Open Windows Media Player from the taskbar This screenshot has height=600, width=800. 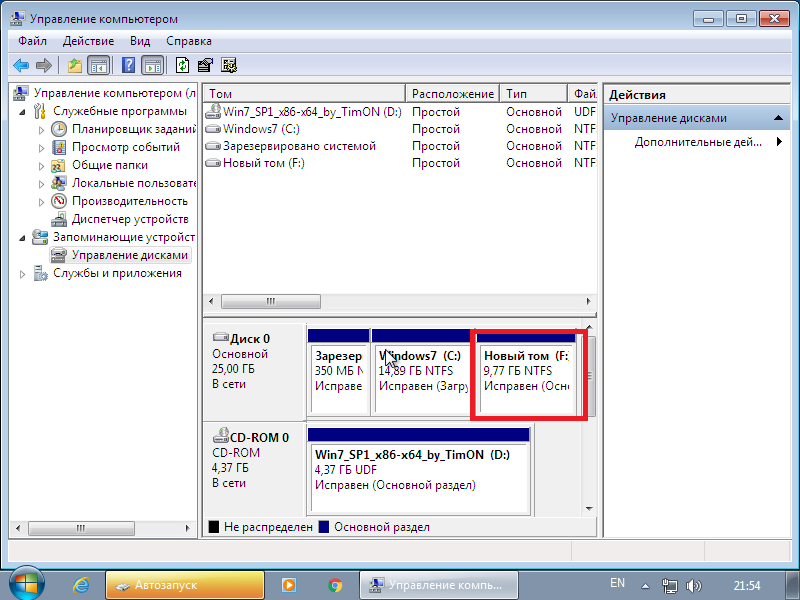(289, 585)
